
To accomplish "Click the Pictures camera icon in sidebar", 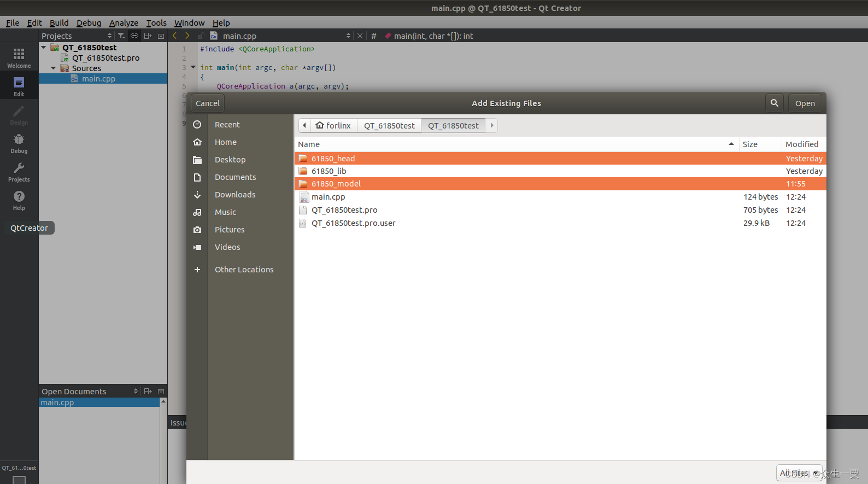I will click(x=197, y=230).
